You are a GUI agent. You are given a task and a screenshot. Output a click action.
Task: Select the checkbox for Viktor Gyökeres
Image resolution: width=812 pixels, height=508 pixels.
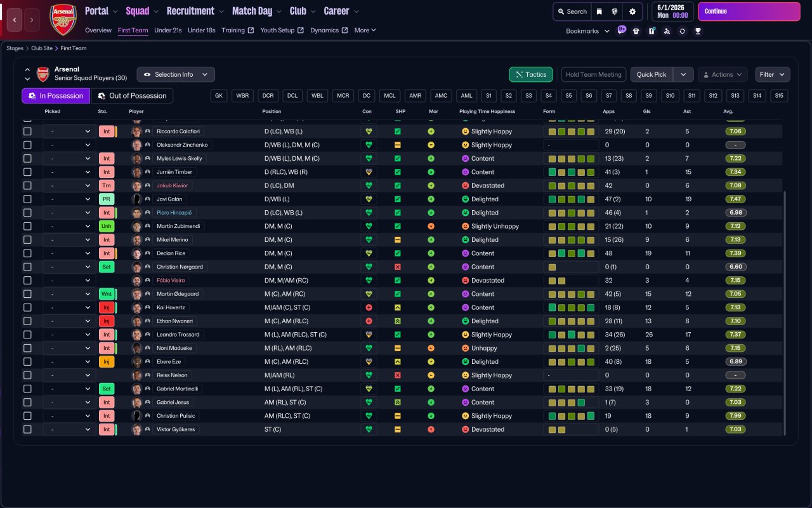pyautogui.click(x=27, y=429)
